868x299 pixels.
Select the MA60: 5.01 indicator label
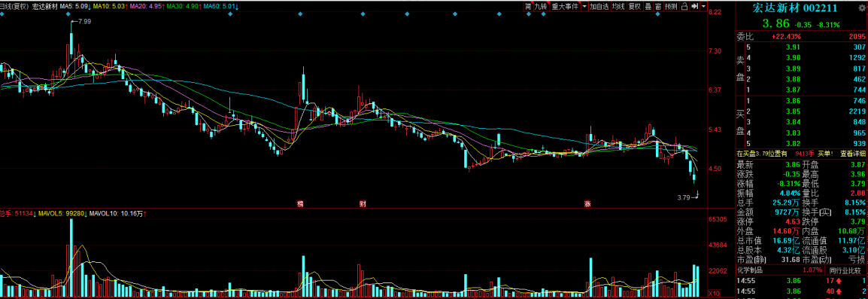click(219, 7)
